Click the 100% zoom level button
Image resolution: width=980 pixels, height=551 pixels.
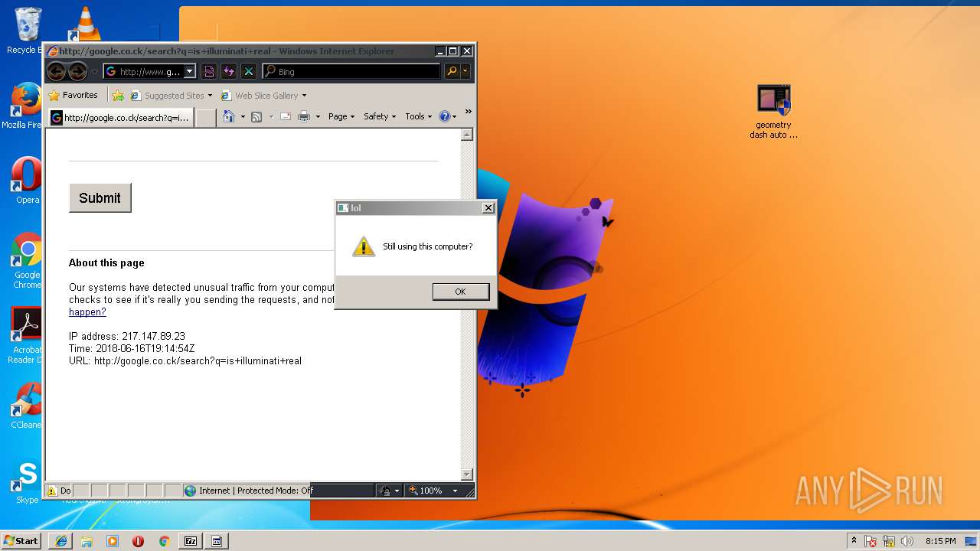pos(426,491)
